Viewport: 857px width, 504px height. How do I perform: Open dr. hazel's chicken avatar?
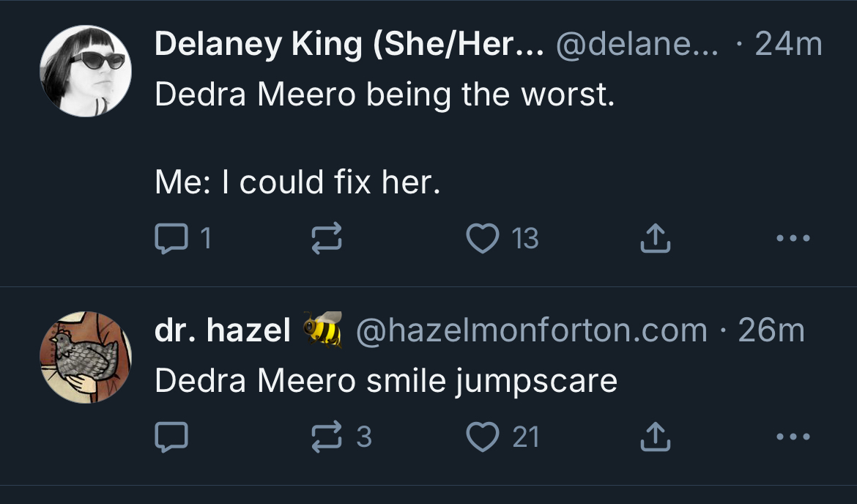(x=86, y=357)
